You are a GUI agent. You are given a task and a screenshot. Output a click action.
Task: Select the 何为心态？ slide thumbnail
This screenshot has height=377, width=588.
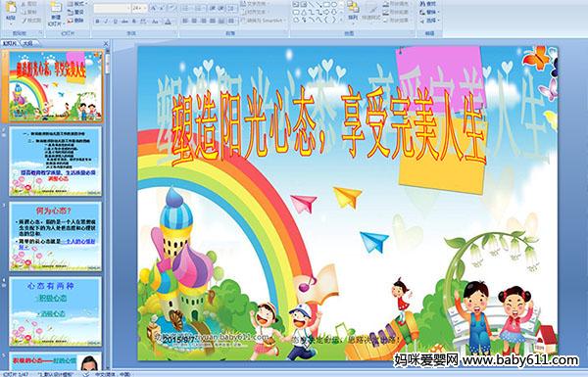[x=55, y=236]
